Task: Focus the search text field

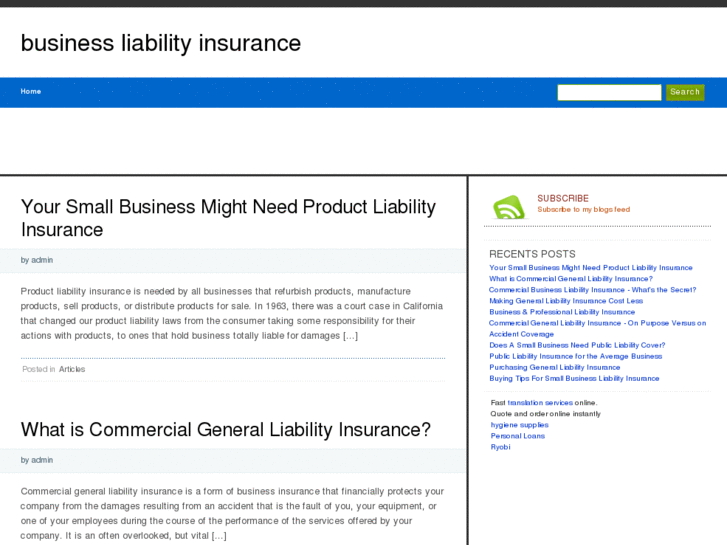Action: pos(609,92)
